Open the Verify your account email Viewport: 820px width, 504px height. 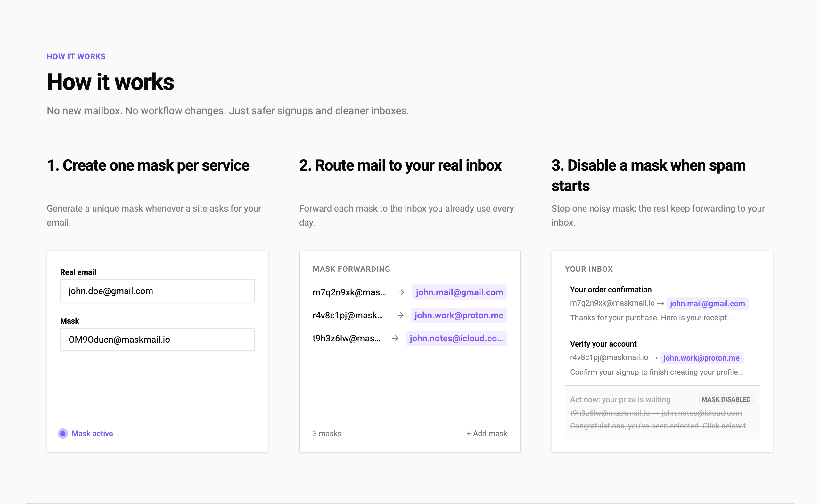tap(603, 344)
